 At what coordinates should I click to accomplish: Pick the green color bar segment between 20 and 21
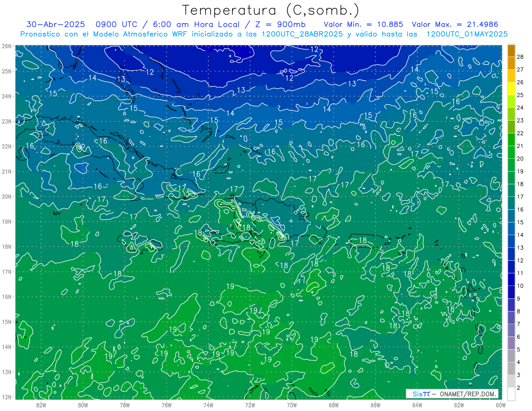pyautogui.click(x=511, y=153)
